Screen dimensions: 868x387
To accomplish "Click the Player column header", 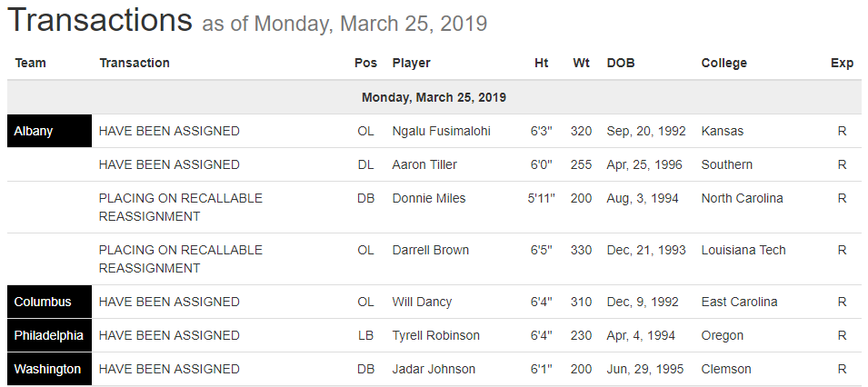I will [x=411, y=63].
